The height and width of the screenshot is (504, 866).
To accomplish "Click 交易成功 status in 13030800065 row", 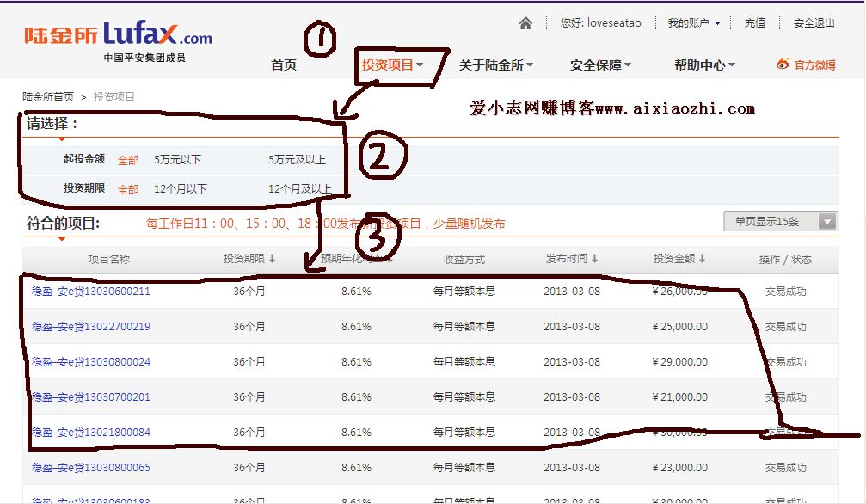I will [785, 468].
